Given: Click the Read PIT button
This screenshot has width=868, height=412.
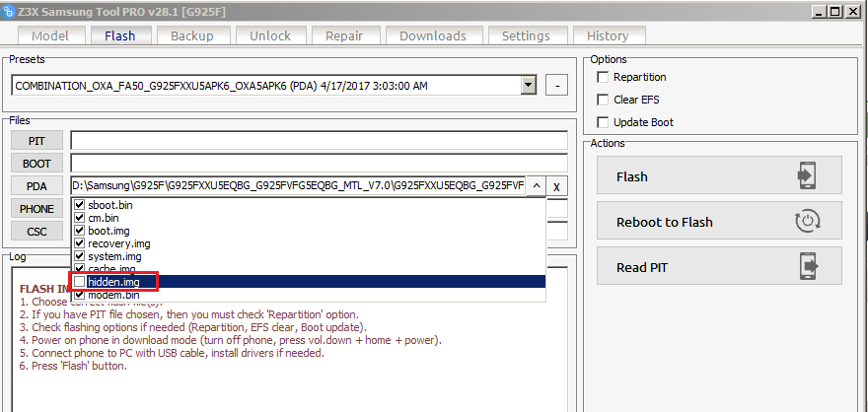Looking at the screenshot, I should [x=719, y=265].
